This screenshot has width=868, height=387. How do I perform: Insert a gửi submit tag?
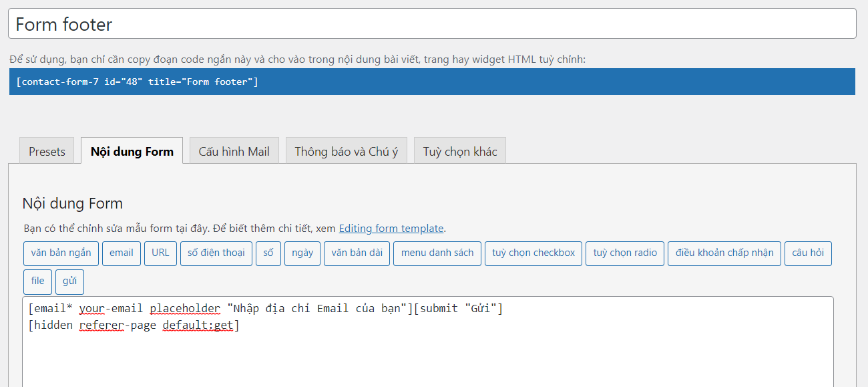[x=70, y=281]
